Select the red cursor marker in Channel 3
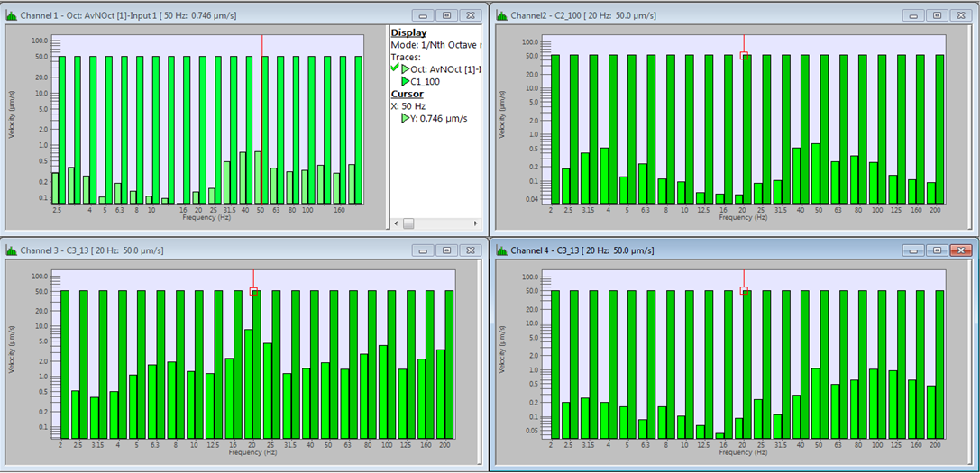The image size is (980, 473). [x=253, y=291]
